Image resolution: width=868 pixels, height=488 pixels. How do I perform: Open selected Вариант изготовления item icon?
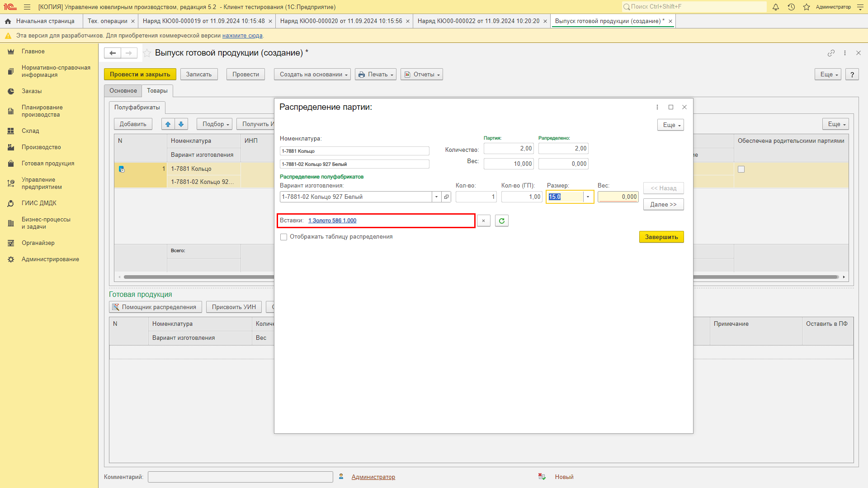[446, 197]
